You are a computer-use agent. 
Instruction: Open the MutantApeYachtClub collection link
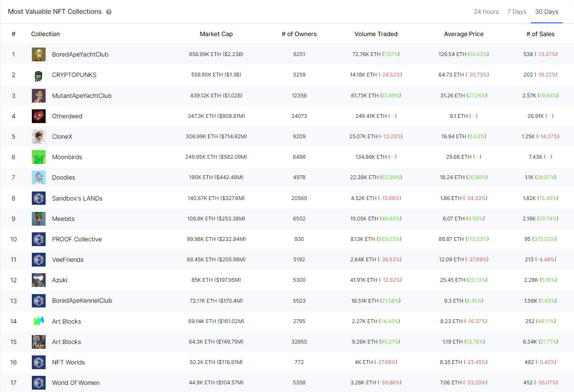[82, 96]
